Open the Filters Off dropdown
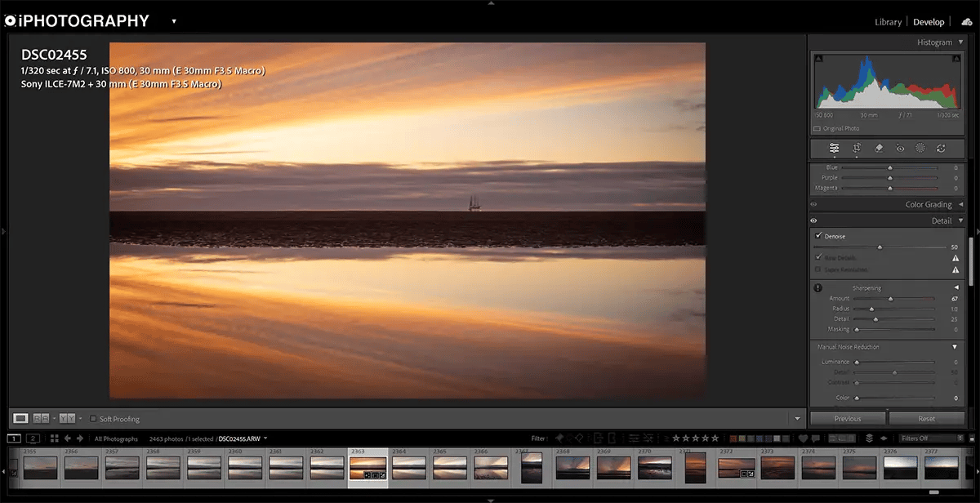980x503 pixels. [931, 438]
